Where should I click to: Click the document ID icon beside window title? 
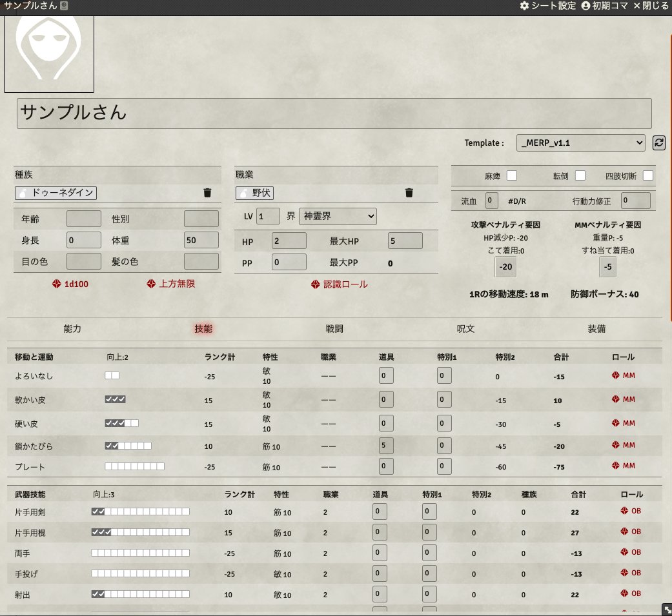(64, 6)
